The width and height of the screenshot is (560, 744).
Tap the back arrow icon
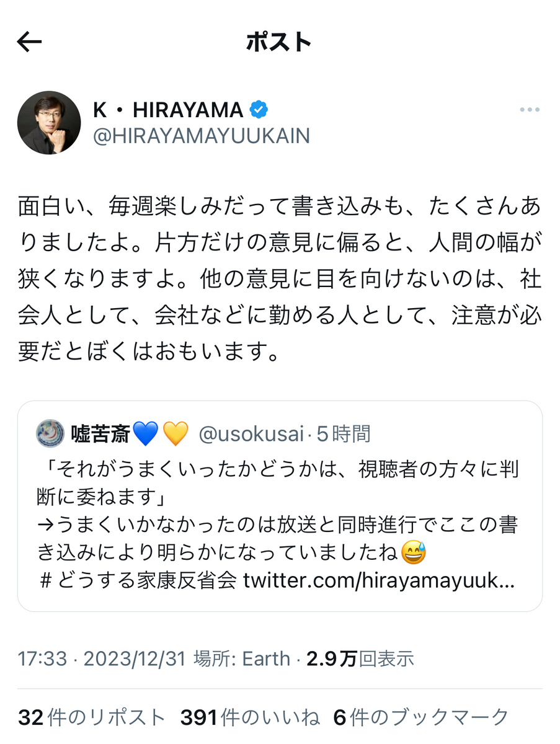tap(29, 42)
